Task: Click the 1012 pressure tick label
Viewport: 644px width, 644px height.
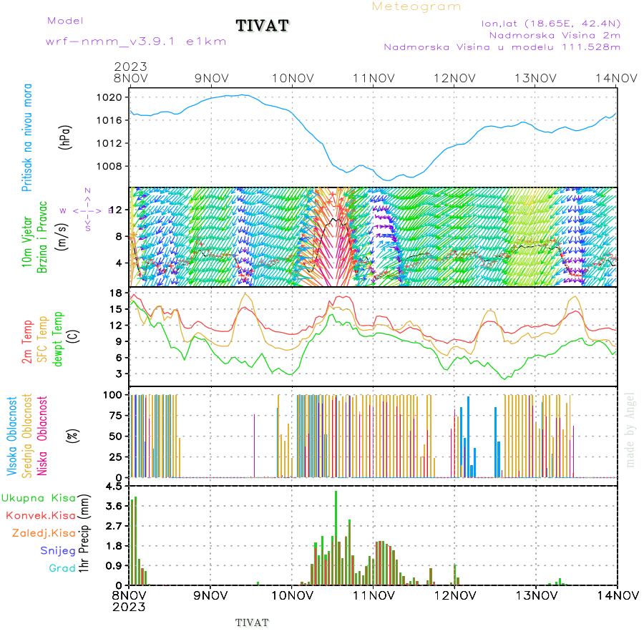Action: click(x=109, y=143)
